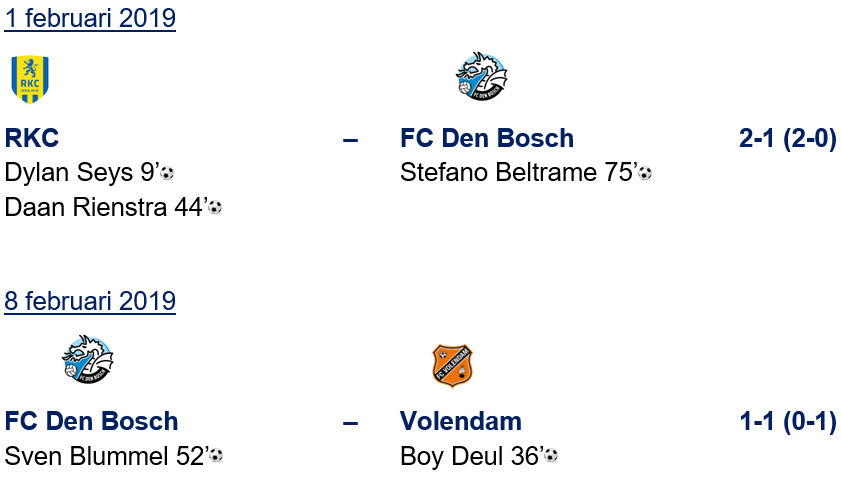Viewport: 841px width, 482px height.
Task: Click the goal ball icon beside Daan Rienstra 44'
Action: coord(215,208)
